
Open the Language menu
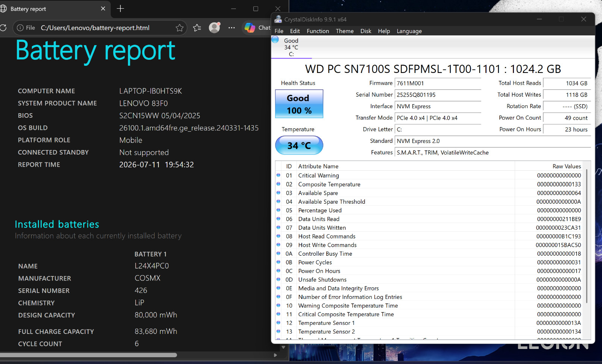[409, 31]
